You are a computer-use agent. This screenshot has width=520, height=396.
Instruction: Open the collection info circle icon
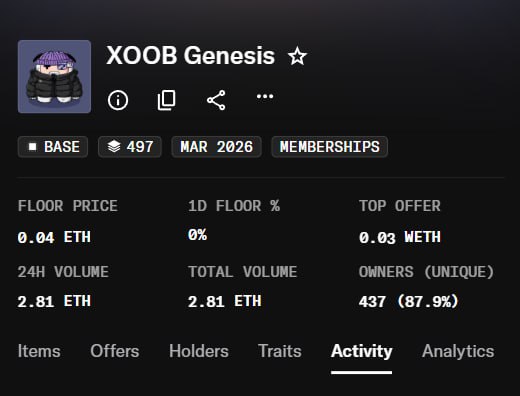point(118,100)
